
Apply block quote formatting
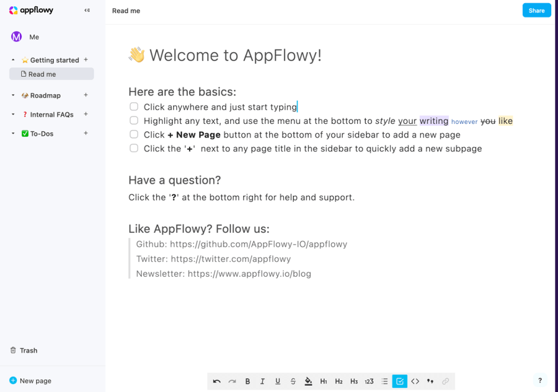430,381
